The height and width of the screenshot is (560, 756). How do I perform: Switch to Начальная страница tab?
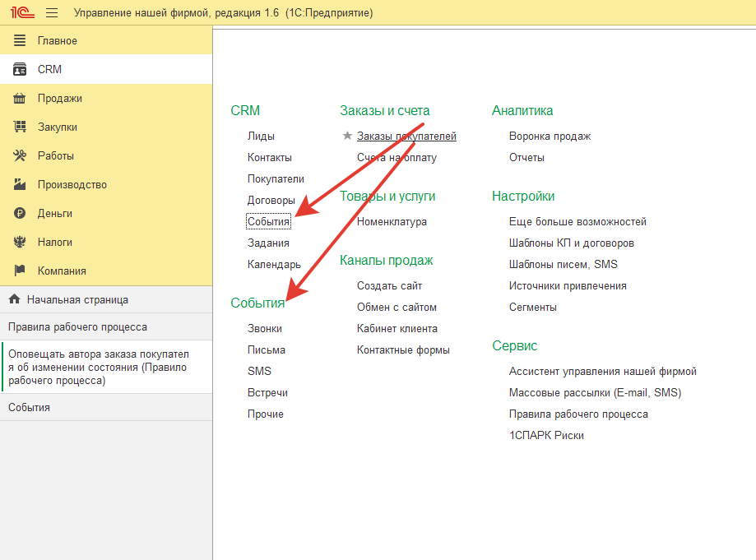click(x=106, y=299)
